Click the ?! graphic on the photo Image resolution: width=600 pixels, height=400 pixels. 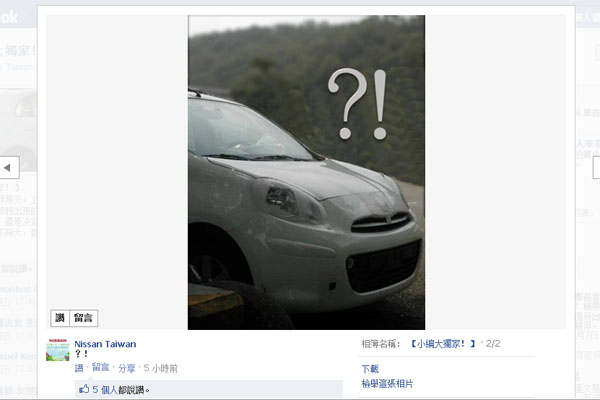pyautogui.click(x=357, y=104)
